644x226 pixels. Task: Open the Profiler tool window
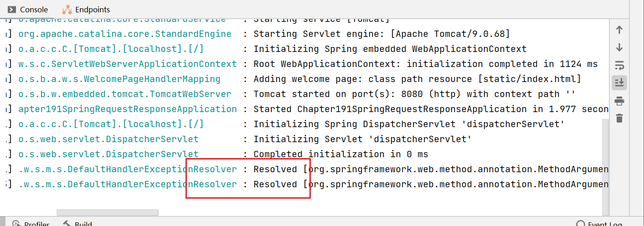[36, 223]
